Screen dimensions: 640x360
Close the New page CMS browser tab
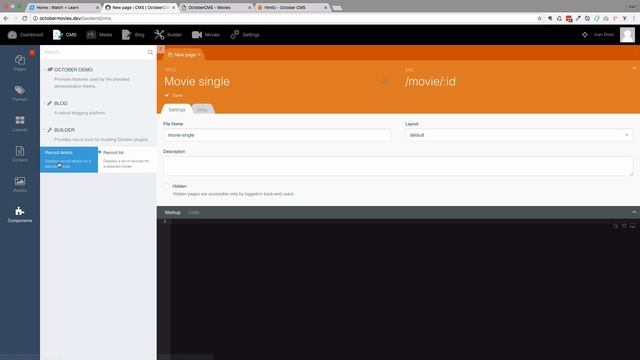pyautogui.click(x=173, y=7)
